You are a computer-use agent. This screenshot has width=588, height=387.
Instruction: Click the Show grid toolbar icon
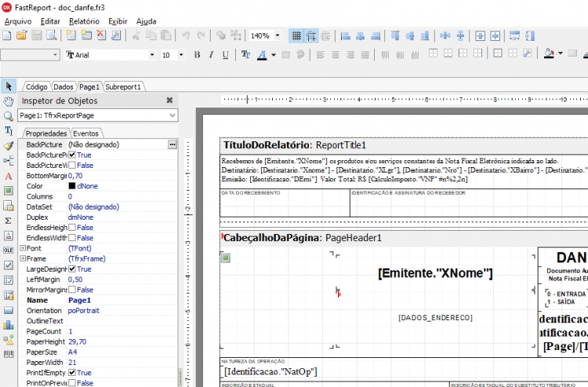(296, 35)
